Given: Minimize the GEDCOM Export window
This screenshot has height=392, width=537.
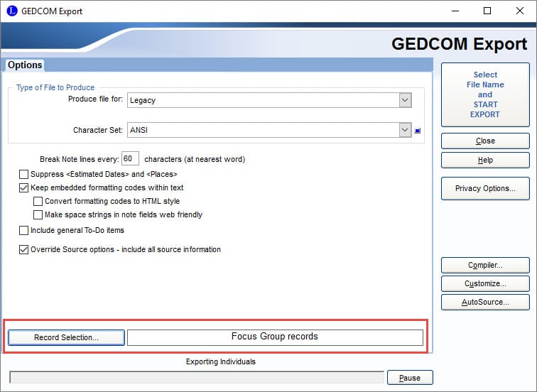Looking at the screenshot, I should pos(455,11).
